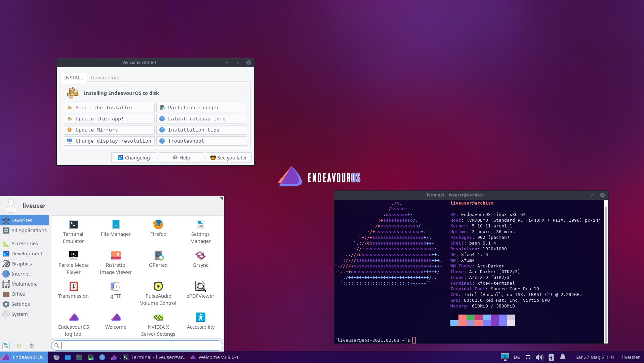Open PulseAudio Volume Control
Screen dimensions: 644x363
click(158, 294)
